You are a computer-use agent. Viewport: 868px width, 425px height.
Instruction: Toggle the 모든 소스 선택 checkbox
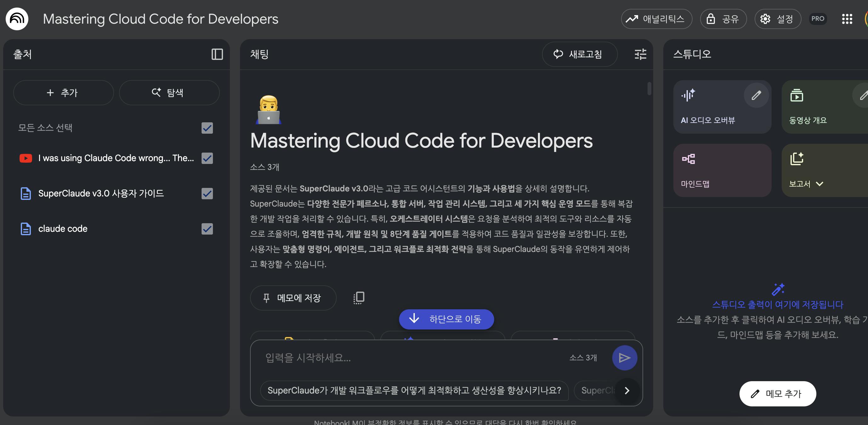(207, 128)
